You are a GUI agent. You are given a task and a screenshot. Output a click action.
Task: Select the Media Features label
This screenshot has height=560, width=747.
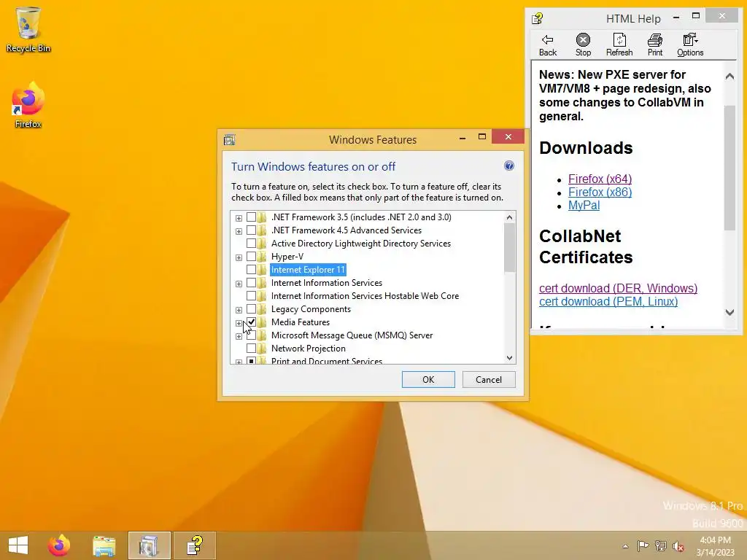point(300,322)
